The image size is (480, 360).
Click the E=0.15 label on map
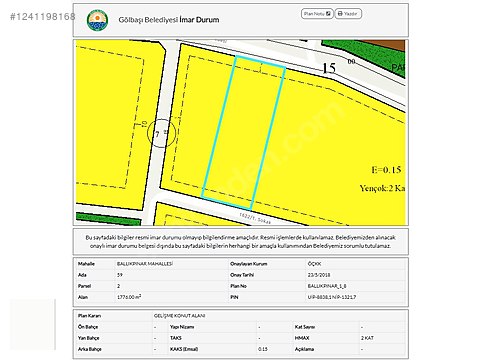coord(386,170)
